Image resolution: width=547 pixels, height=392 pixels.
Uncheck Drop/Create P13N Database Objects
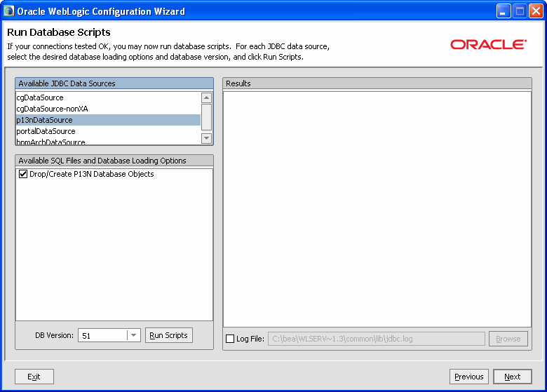point(23,174)
